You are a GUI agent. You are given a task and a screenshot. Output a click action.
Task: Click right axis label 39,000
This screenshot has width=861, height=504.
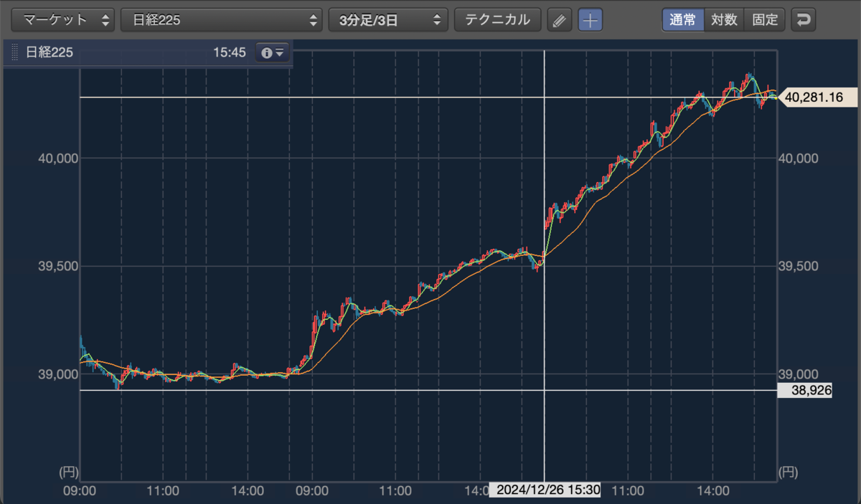tap(799, 374)
